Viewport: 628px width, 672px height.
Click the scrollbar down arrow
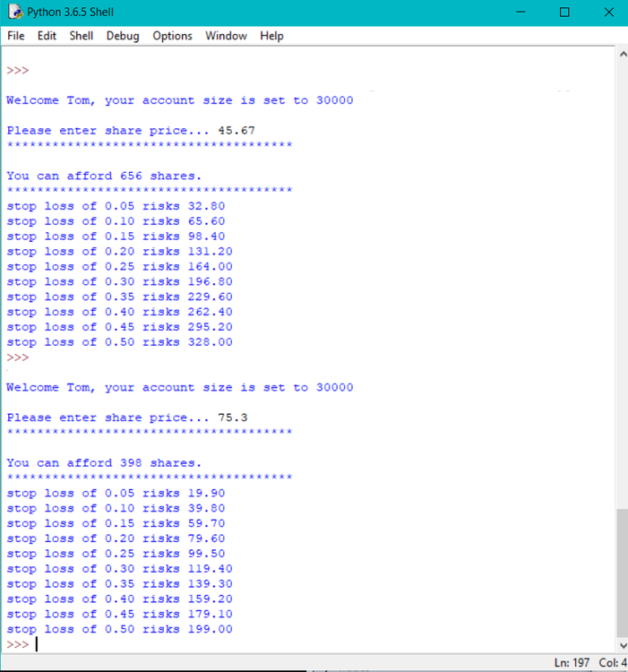[x=623, y=645]
